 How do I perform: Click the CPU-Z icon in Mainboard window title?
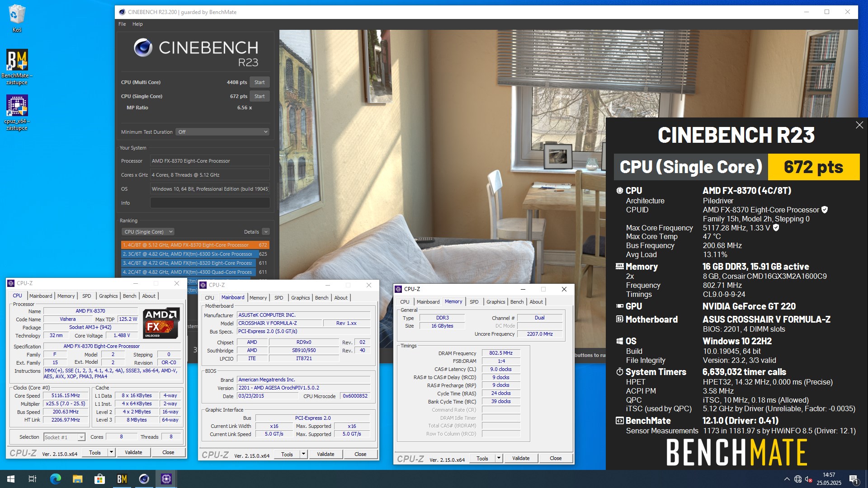point(203,285)
